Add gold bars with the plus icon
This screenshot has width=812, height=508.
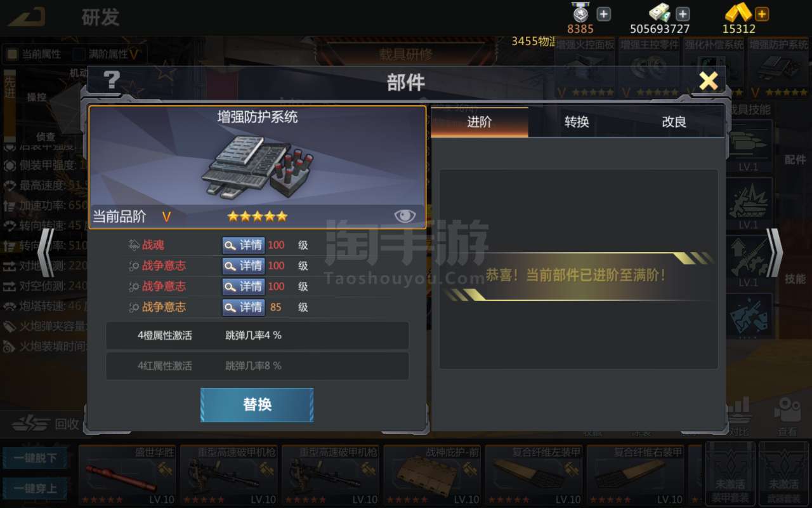[762, 13]
